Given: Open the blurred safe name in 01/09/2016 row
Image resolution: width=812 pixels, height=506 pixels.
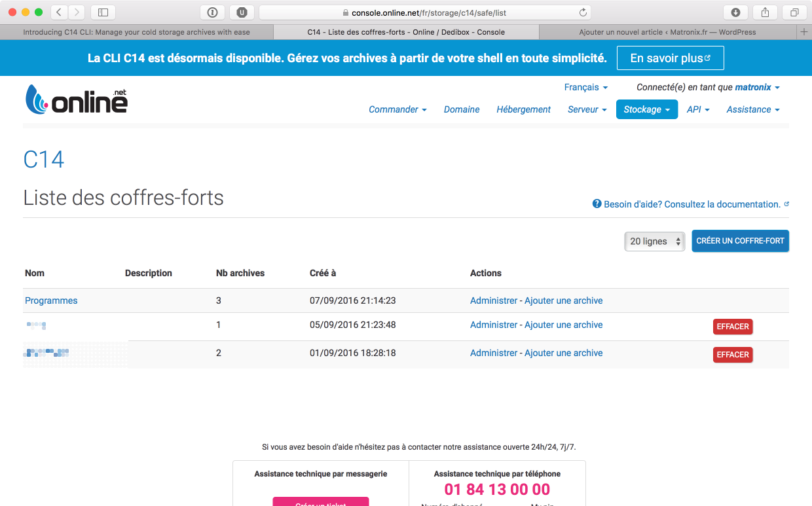Looking at the screenshot, I should coord(46,353).
